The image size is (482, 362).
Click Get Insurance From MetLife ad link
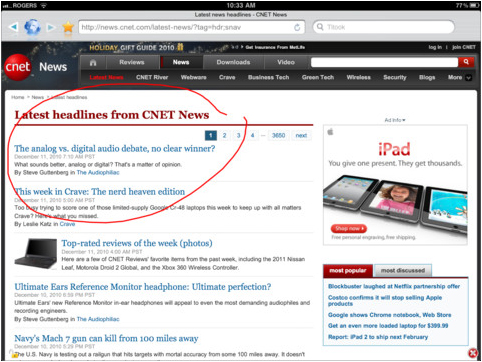coord(275,47)
